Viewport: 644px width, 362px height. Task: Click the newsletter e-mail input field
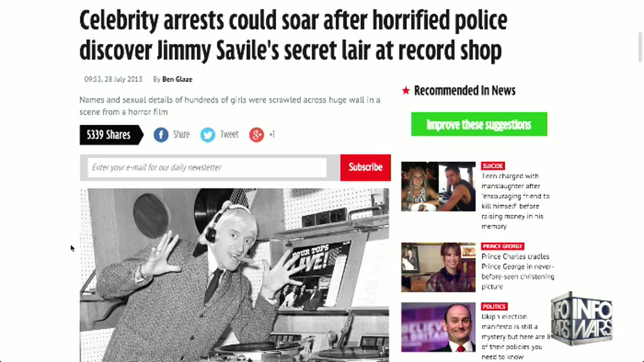pyautogui.click(x=207, y=167)
